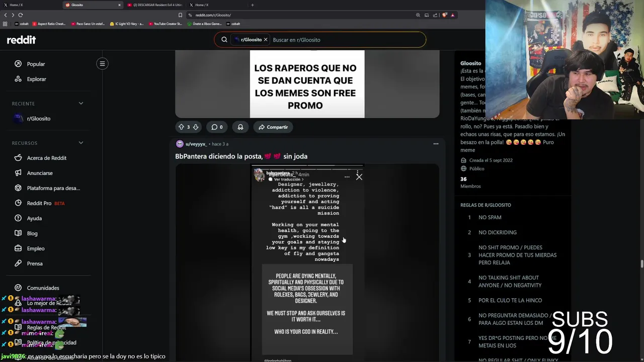Image resolution: width=644 pixels, height=362 pixels.
Task: Open comments on rappers meme post
Action: (x=217, y=127)
